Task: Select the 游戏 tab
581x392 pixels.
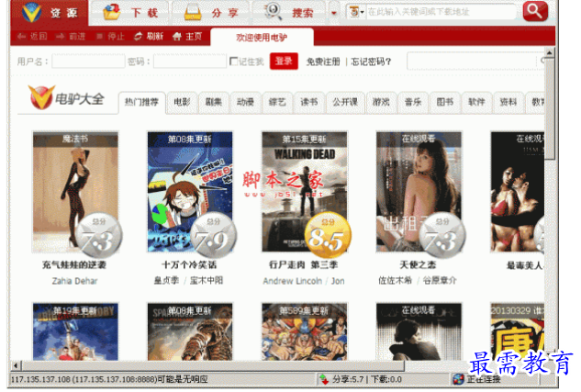Action: click(381, 102)
